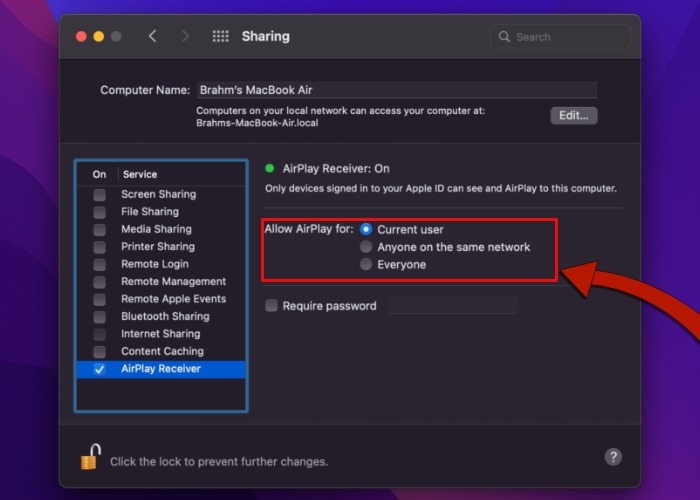The height and width of the screenshot is (500, 700).
Task: Select Anyone on the same network
Action: (x=366, y=247)
